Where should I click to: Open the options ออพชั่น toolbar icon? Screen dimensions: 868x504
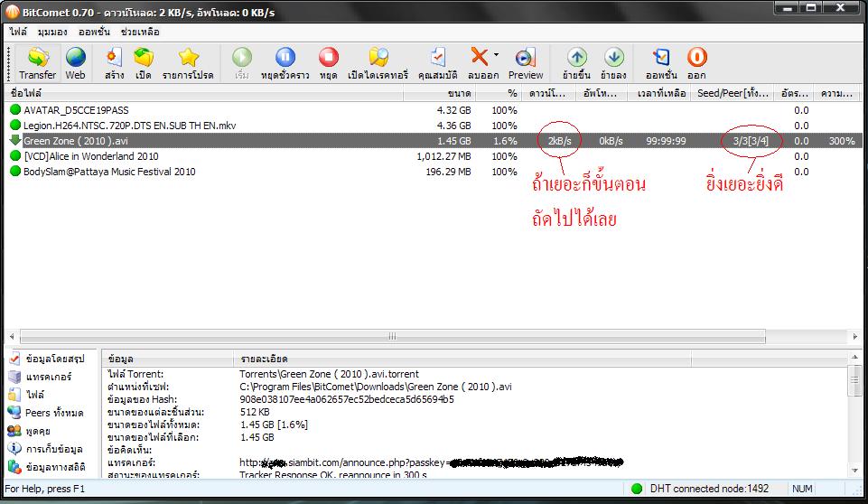tap(661, 58)
